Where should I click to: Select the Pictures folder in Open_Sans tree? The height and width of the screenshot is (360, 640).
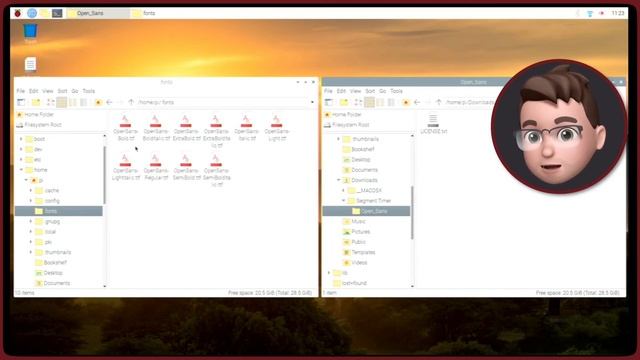(x=356, y=232)
